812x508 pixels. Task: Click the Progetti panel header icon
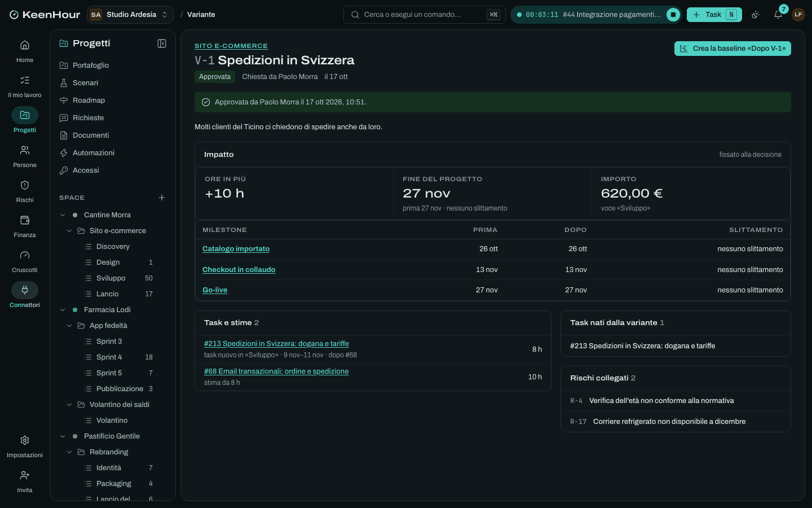tap(64, 43)
